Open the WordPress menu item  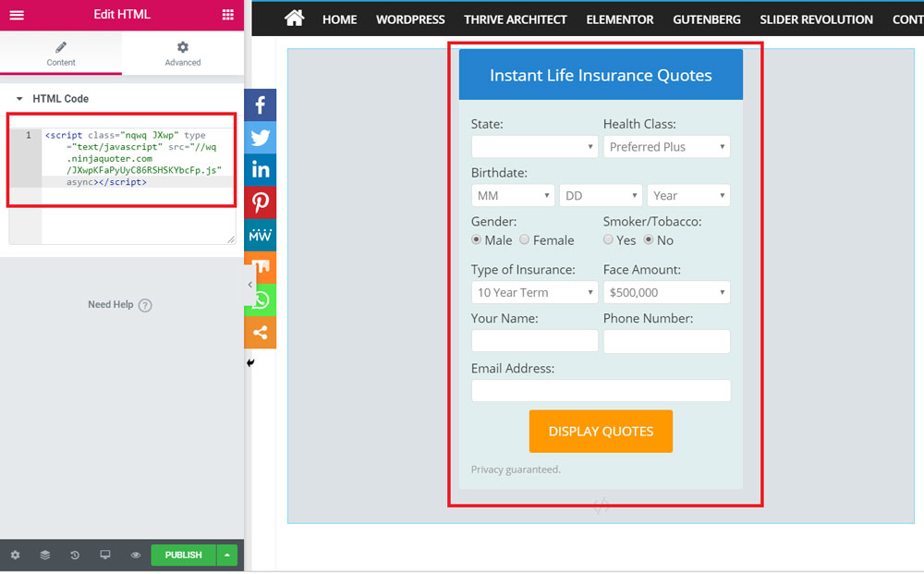pyautogui.click(x=410, y=19)
